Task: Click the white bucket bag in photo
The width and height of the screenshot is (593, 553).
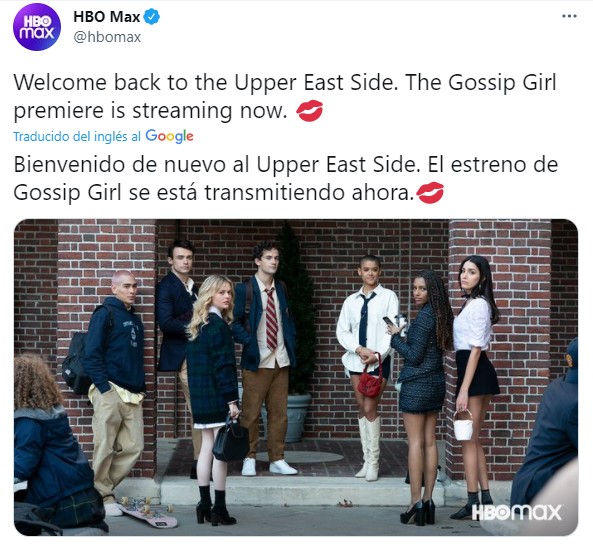Action: [x=463, y=425]
